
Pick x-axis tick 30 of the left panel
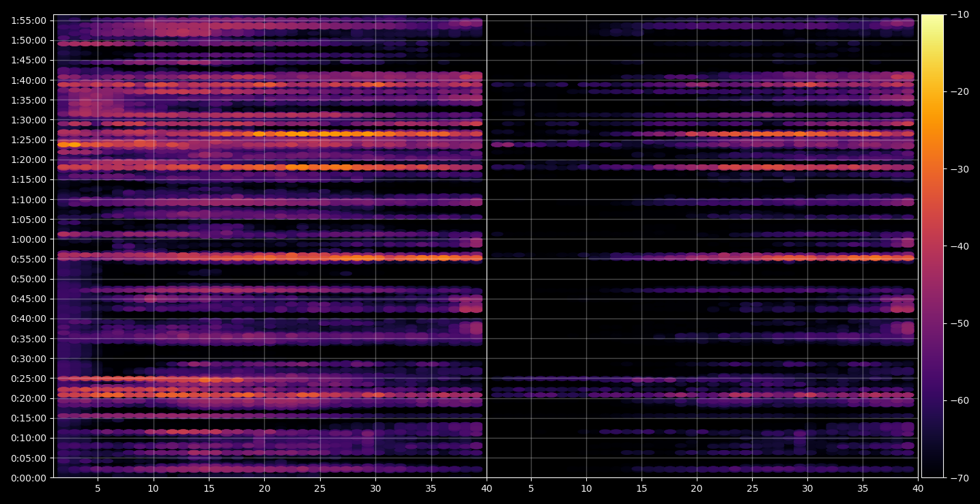point(375,488)
